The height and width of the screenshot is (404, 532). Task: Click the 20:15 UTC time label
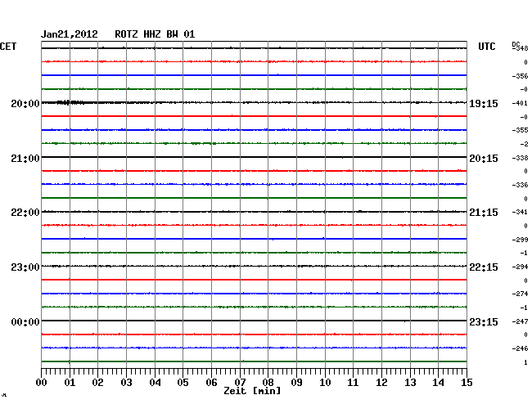(484, 159)
